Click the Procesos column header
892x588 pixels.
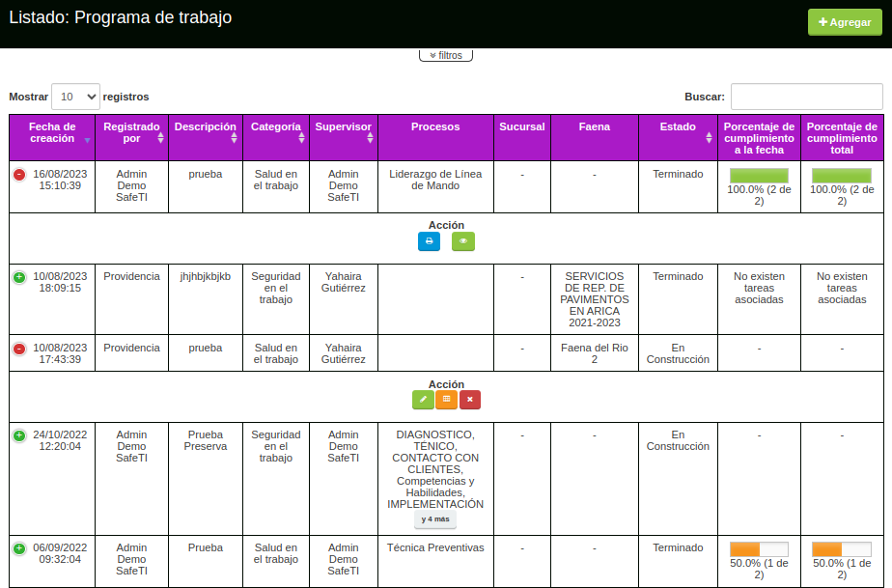tap(435, 138)
